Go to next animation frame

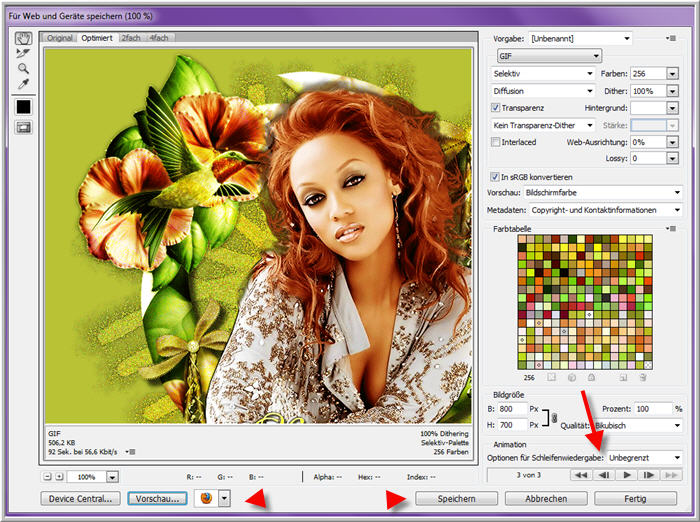click(x=649, y=475)
